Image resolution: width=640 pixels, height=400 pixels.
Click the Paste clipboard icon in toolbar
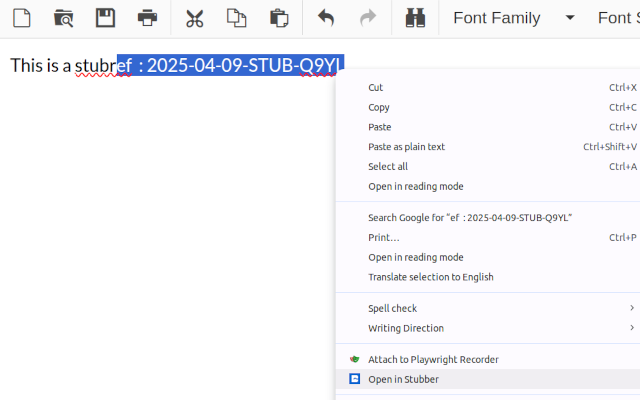[x=279, y=18]
